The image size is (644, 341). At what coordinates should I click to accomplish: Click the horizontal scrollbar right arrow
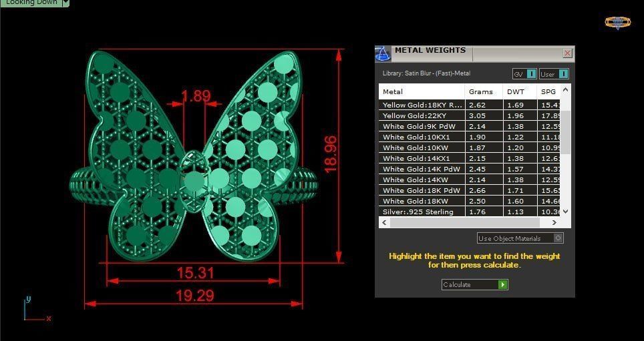pyautogui.click(x=554, y=222)
